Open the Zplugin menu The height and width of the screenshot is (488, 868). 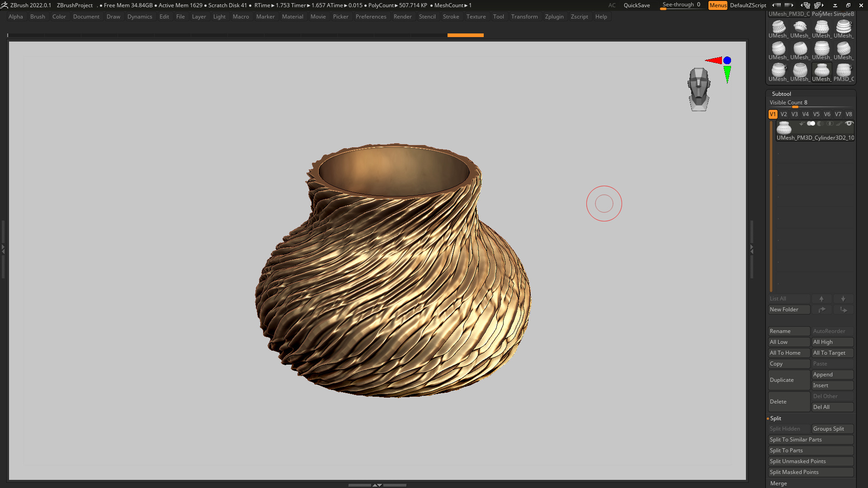pos(554,17)
